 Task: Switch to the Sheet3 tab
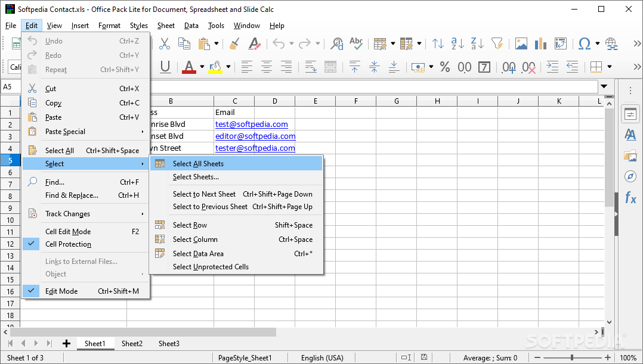click(169, 344)
